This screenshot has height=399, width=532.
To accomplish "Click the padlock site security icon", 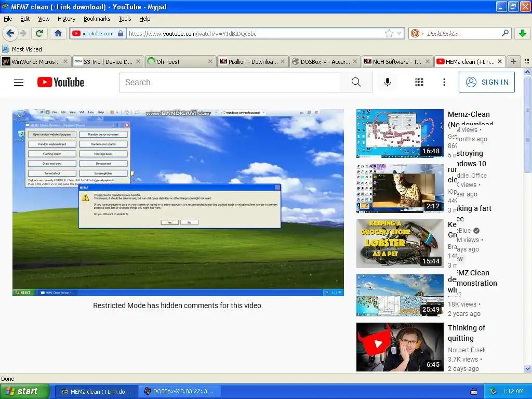I will [121, 33].
